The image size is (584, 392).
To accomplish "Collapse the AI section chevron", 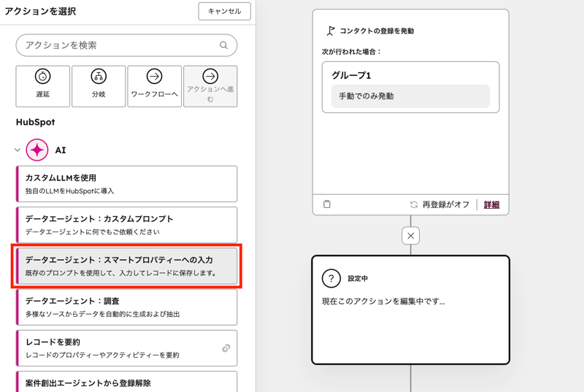I will coord(17,150).
